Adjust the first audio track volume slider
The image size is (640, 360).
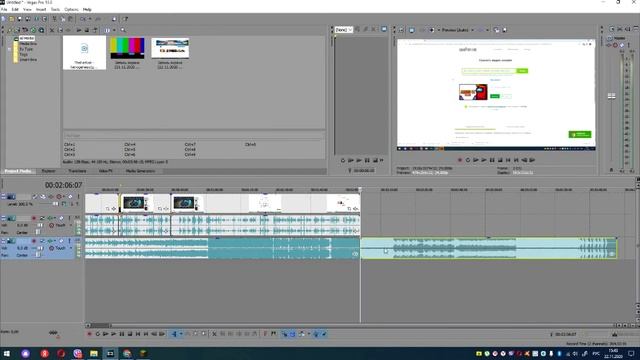40,225
